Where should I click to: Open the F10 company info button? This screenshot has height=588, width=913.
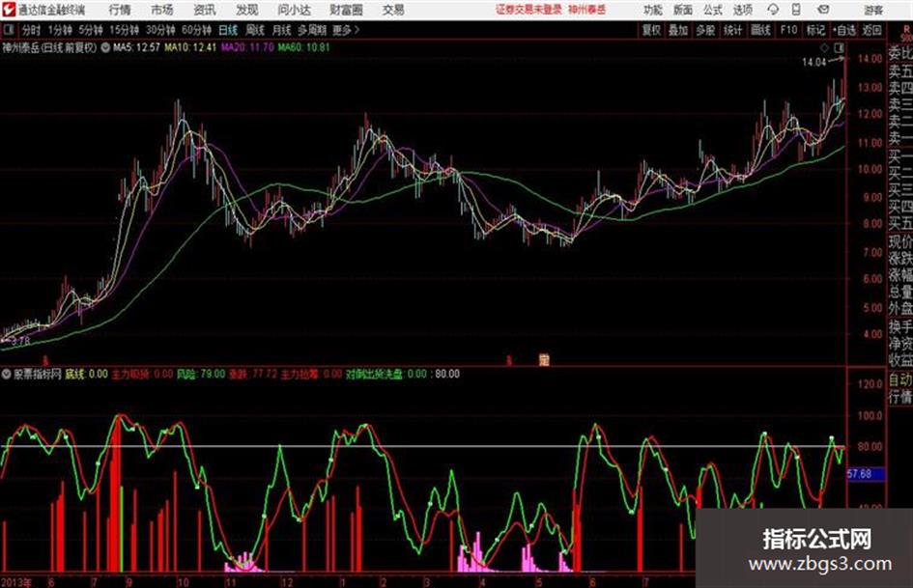pos(788,30)
